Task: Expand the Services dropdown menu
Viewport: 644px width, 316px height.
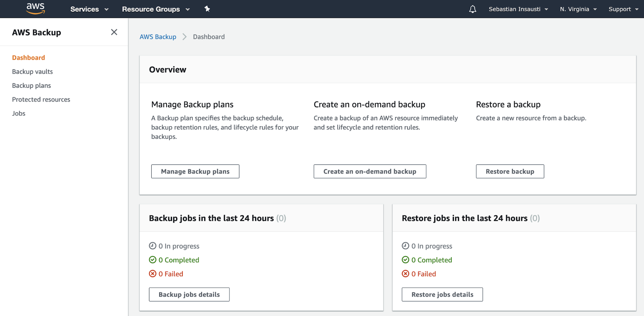Action: pos(89,9)
